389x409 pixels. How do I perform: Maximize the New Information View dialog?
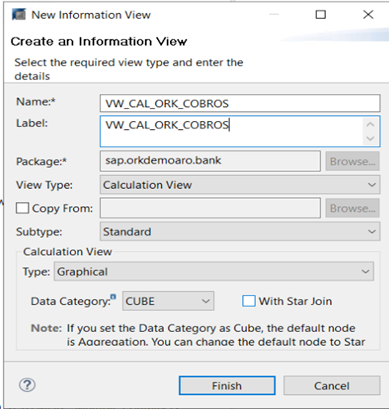[321, 15]
